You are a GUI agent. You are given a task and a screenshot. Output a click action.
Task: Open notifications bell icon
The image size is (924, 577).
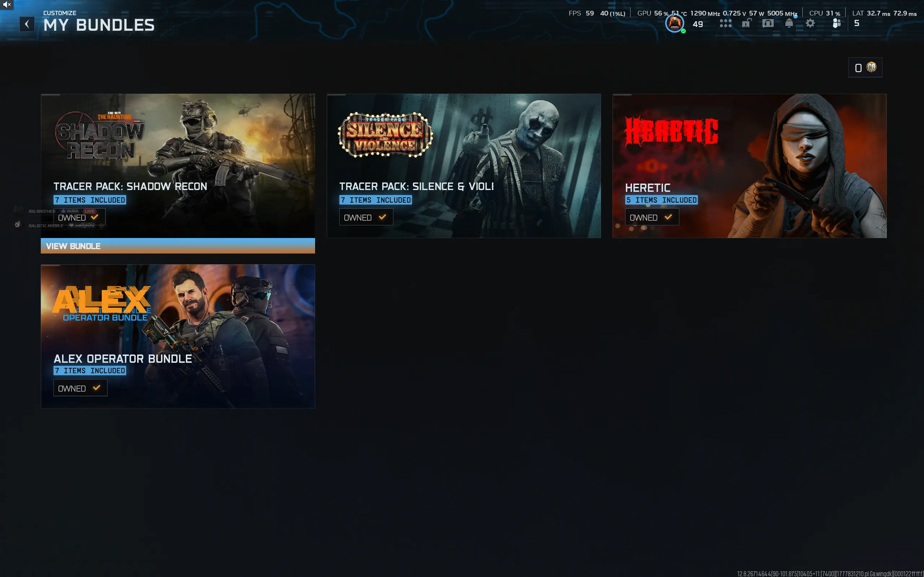(x=789, y=23)
